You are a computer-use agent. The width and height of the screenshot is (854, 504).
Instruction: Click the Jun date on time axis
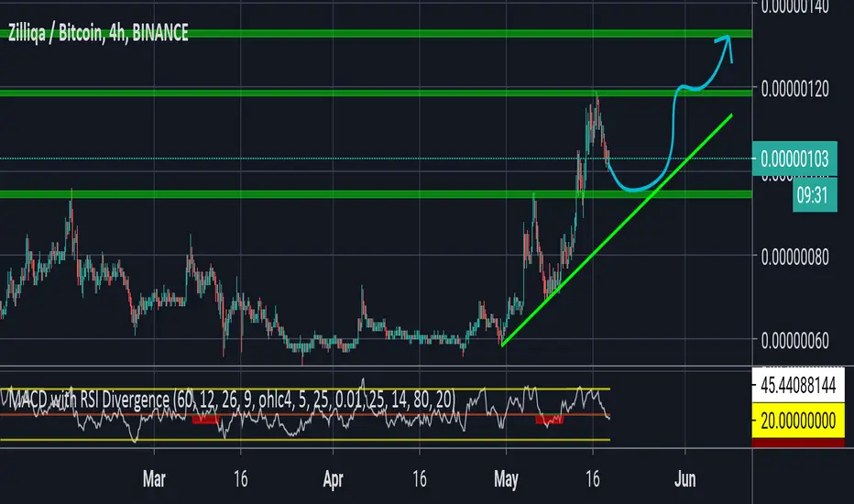tap(685, 479)
